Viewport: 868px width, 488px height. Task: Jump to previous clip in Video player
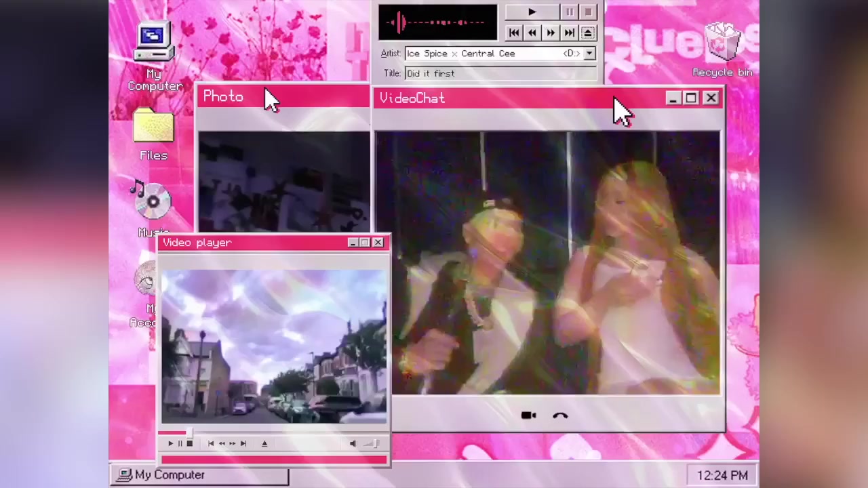tap(211, 443)
